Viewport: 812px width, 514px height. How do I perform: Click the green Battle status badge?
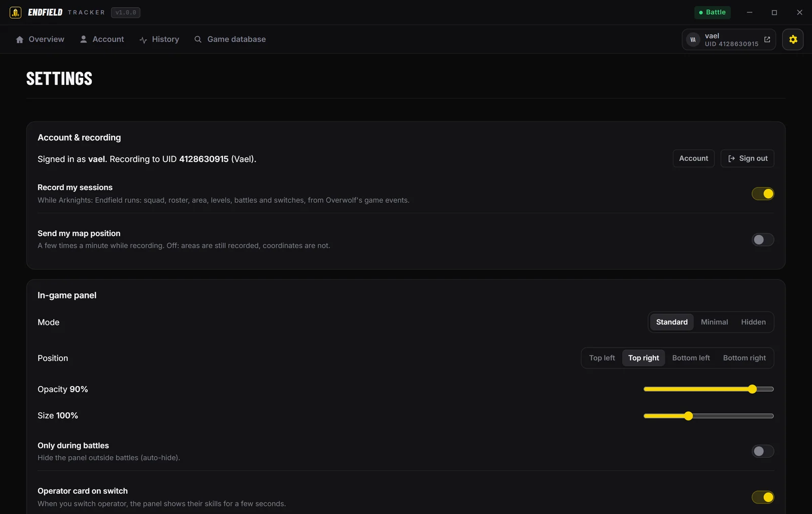point(712,12)
